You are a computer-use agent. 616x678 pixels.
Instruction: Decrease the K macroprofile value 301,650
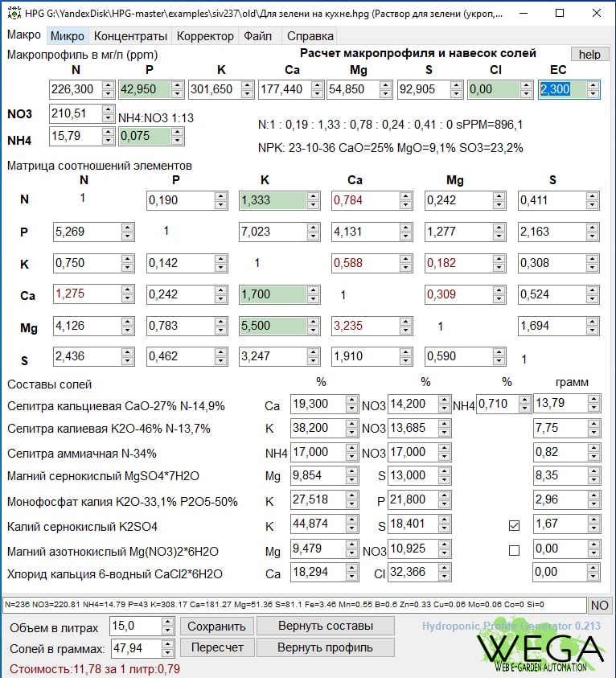tap(247, 94)
